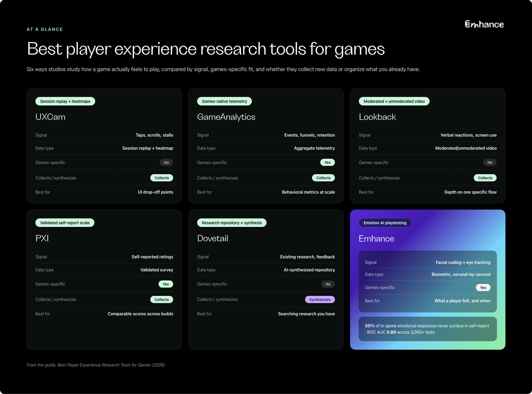
Task: Click the 'Moderated + unmoderated video' tag
Action: tap(394, 101)
